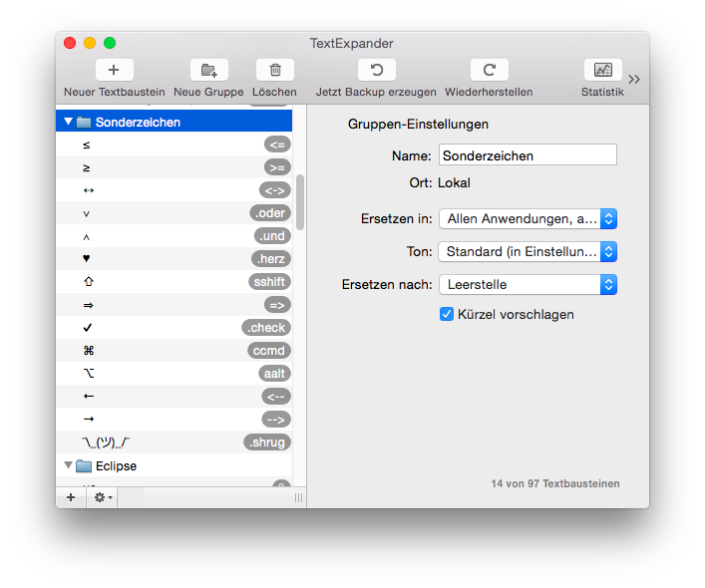The width and height of the screenshot is (705, 588).
Task: Click the <-> abbreviation badge
Action: [x=275, y=190]
